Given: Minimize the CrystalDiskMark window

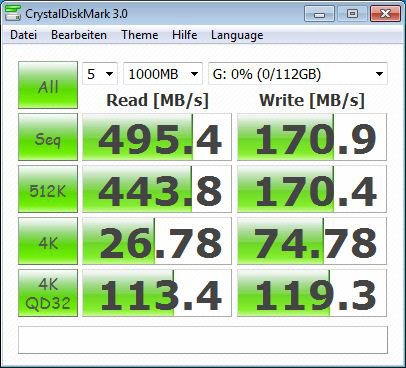Looking at the screenshot, I should [x=319, y=14].
